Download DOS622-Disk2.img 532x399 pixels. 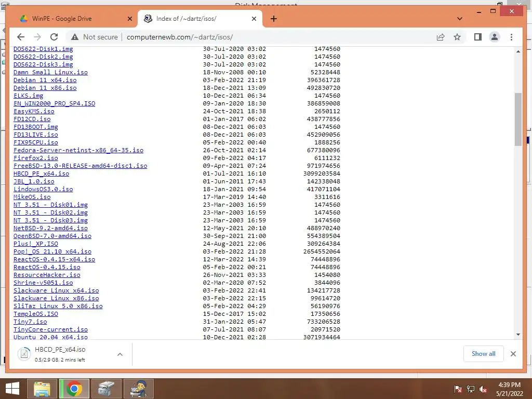pyautogui.click(x=43, y=57)
